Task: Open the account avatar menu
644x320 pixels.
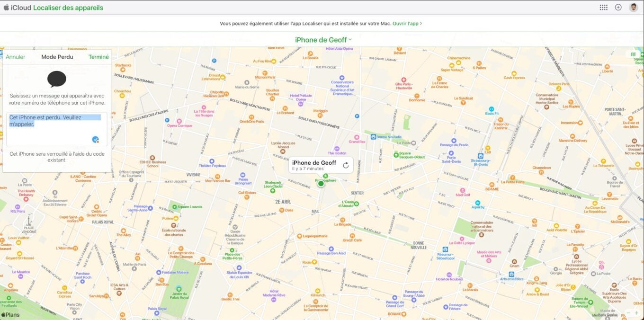Action: 633,7
